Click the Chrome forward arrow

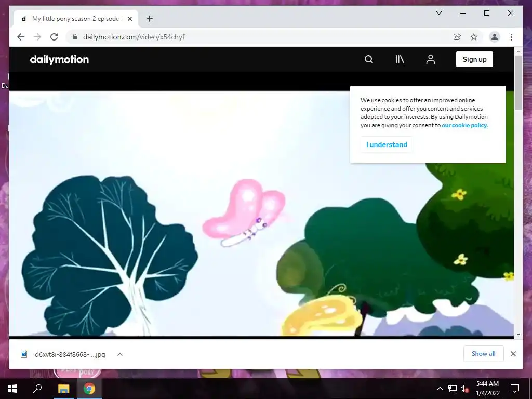[x=37, y=37]
